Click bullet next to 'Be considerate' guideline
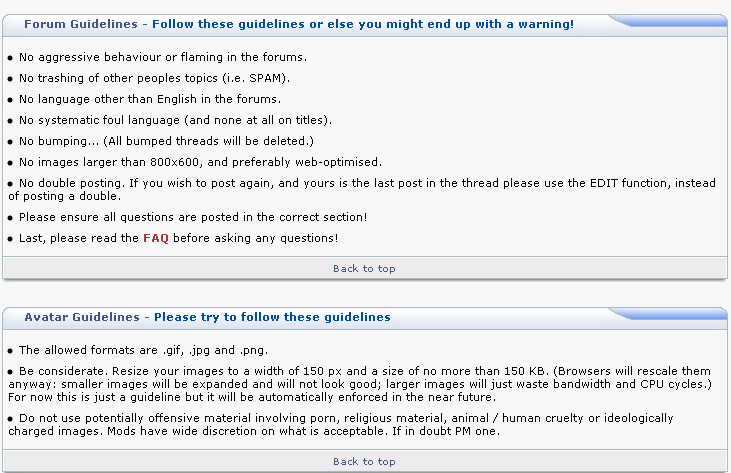The height and width of the screenshot is (473, 731). [10, 371]
